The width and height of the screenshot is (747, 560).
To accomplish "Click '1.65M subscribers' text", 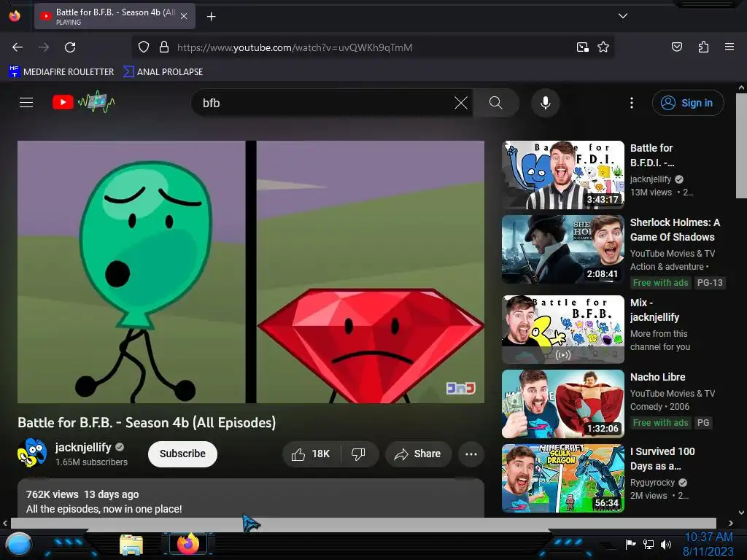I will 91,462.
